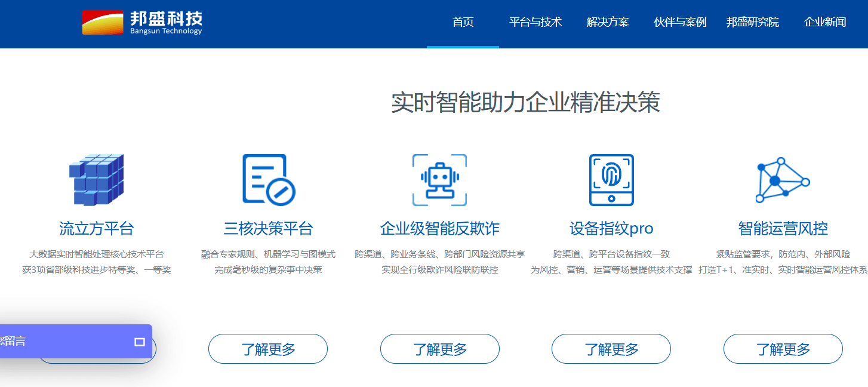Click 了解更多 under 三核决策平台

(x=268, y=349)
